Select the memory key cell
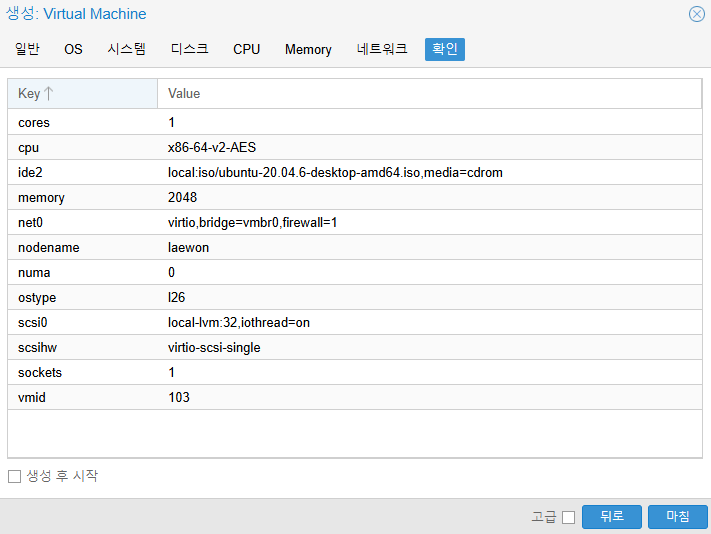The height and width of the screenshot is (534, 711). coord(83,198)
